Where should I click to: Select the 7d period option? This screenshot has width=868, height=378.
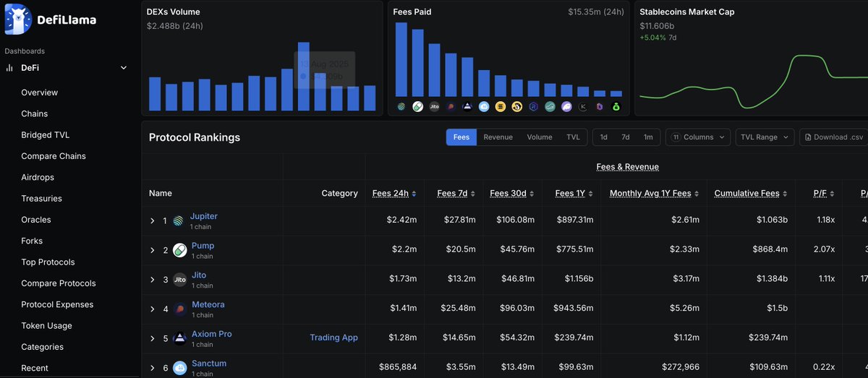[626, 137]
